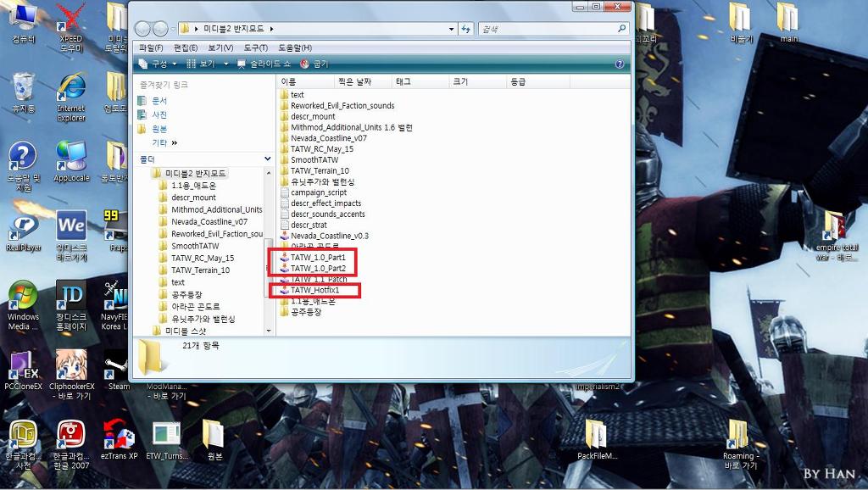Screen dimensions: 868x490
Task: Open 편집(E) menu
Action: pos(185,47)
